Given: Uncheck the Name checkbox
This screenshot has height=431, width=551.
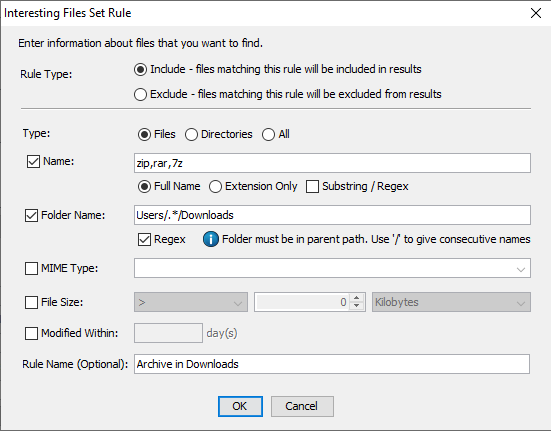Looking at the screenshot, I should (33, 162).
